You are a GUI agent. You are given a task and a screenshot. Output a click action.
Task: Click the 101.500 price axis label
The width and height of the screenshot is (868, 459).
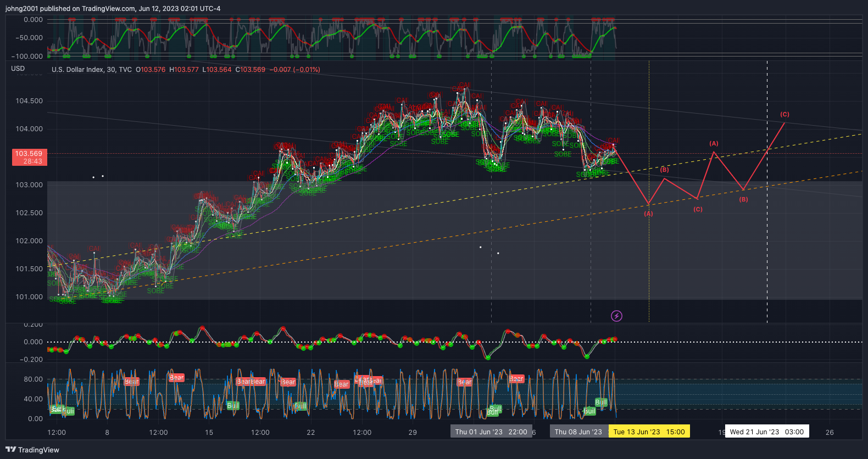click(29, 269)
